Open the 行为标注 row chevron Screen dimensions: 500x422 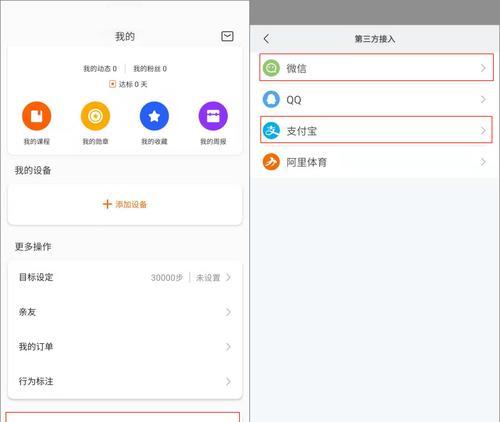[228, 381]
